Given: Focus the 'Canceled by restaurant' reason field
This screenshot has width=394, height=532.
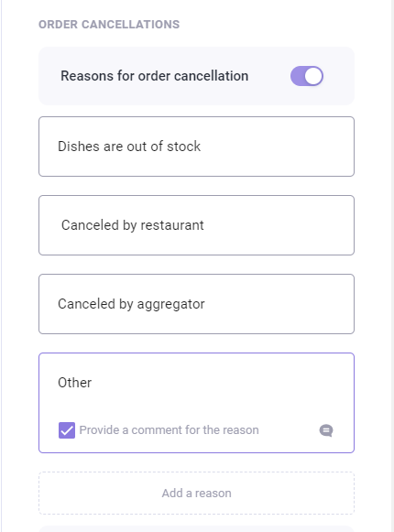Looking at the screenshot, I should pos(196,225).
